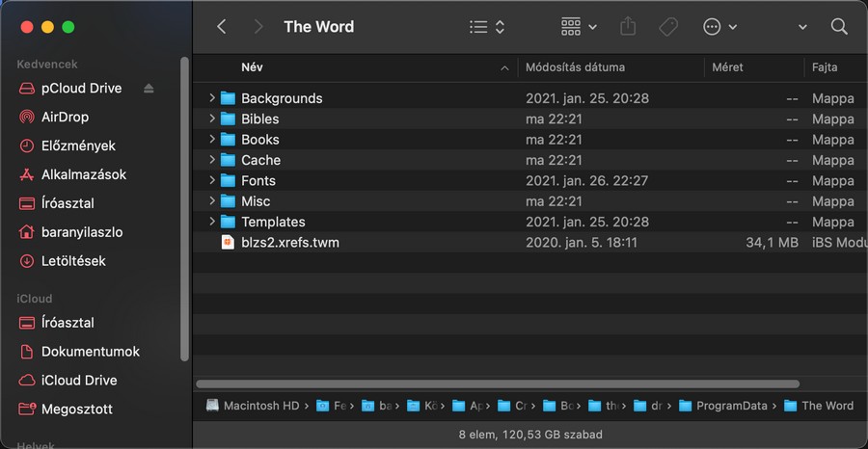868x449 pixels.
Task: Eject pCloud Drive
Action: [x=149, y=89]
